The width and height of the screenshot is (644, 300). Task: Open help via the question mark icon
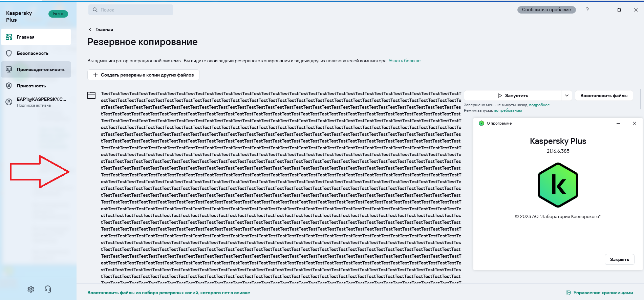point(587,10)
